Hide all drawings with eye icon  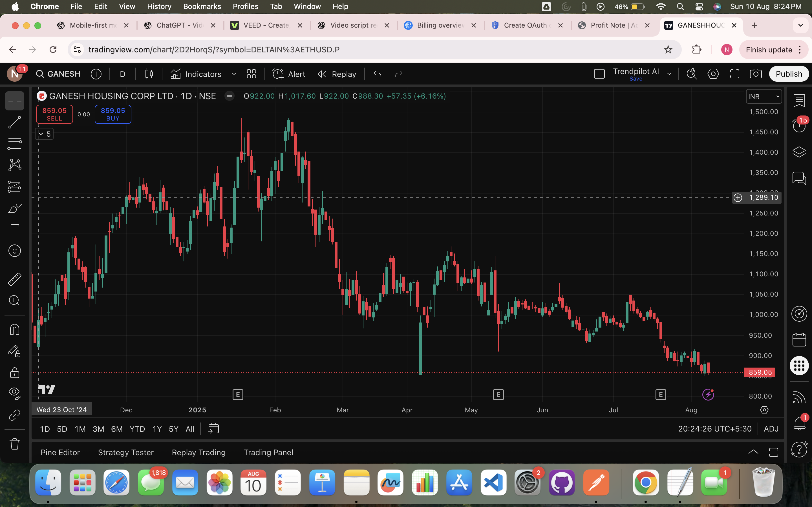coord(14,393)
